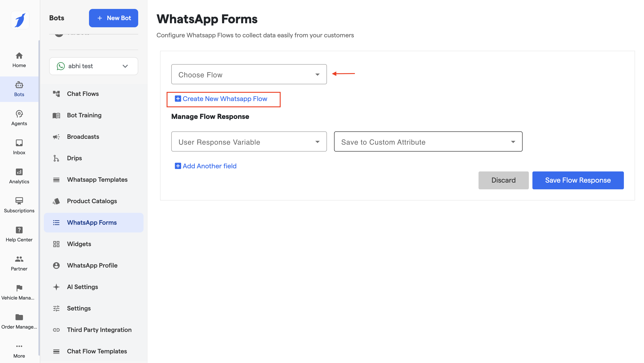Expand the Choose Flow dropdown
The image size is (644, 363).
[249, 74]
